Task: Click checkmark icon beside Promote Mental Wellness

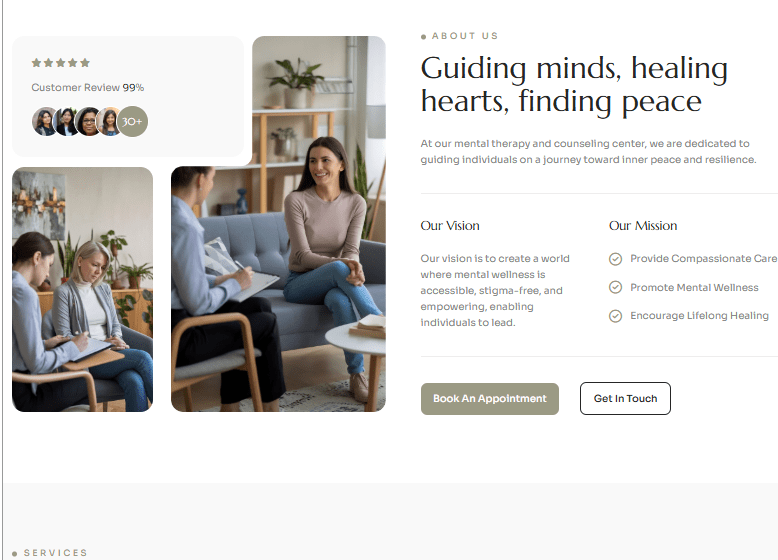Action: (615, 287)
